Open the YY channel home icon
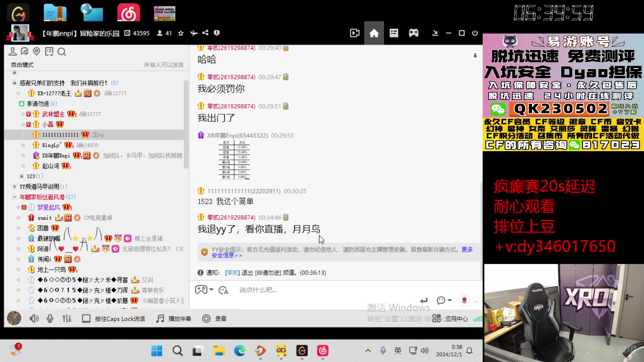 pyautogui.click(x=374, y=33)
